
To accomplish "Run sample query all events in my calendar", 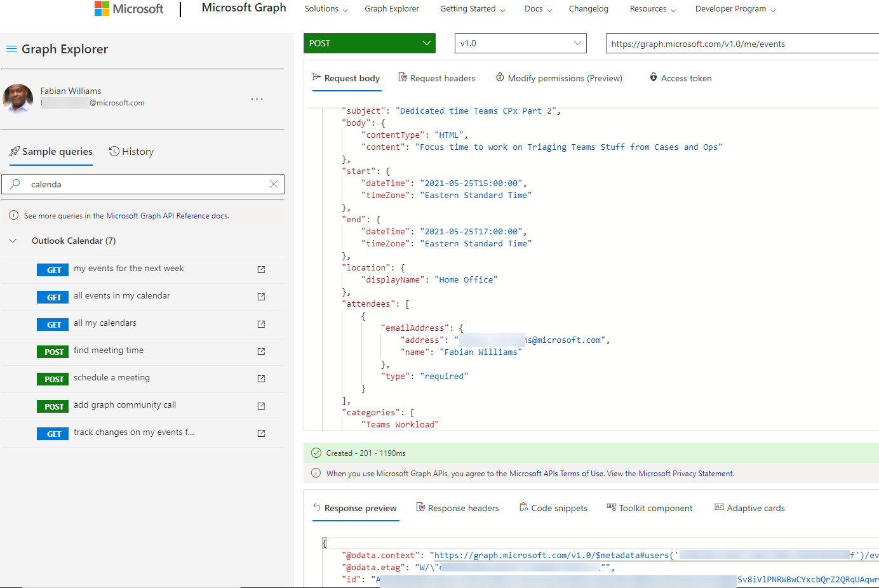I will pos(122,296).
